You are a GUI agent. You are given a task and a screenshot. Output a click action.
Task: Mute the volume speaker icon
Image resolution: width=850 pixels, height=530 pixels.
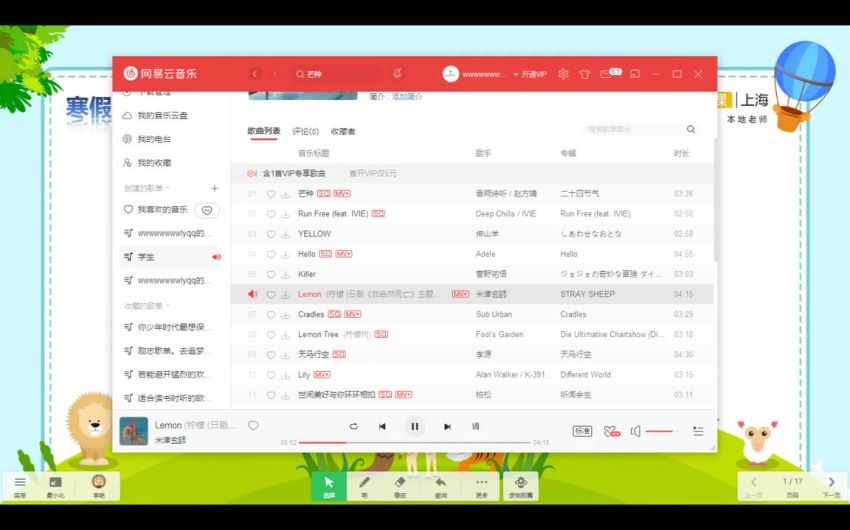click(x=635, y=431)
